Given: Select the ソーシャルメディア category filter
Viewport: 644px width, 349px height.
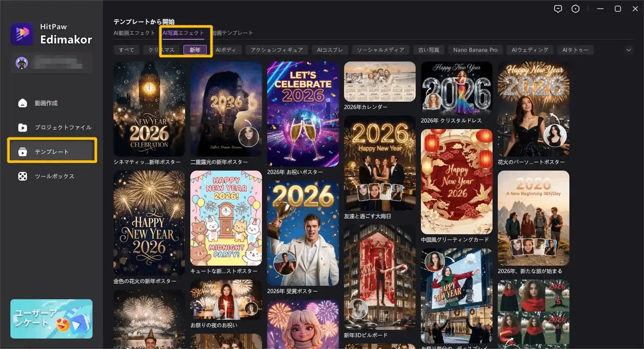Looking at the screenshot, I should [x=380, y=50].
